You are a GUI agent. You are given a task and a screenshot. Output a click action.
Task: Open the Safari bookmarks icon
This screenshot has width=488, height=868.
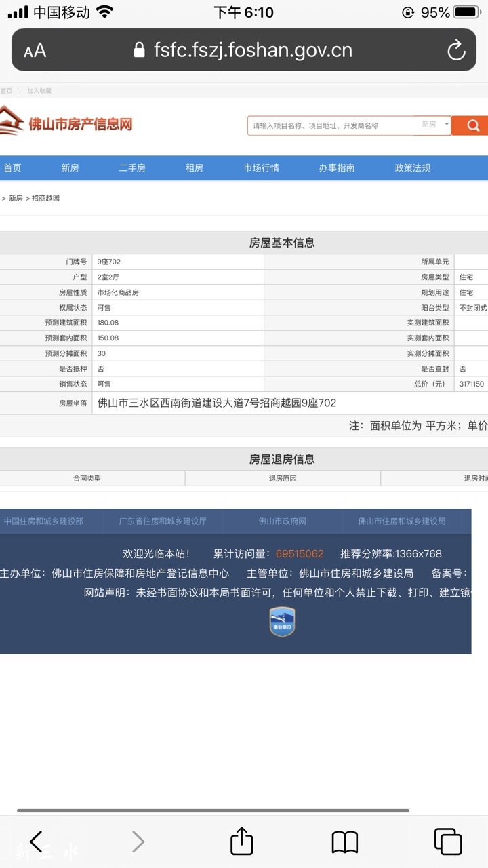pyautogui.click(x=344, y=842)
